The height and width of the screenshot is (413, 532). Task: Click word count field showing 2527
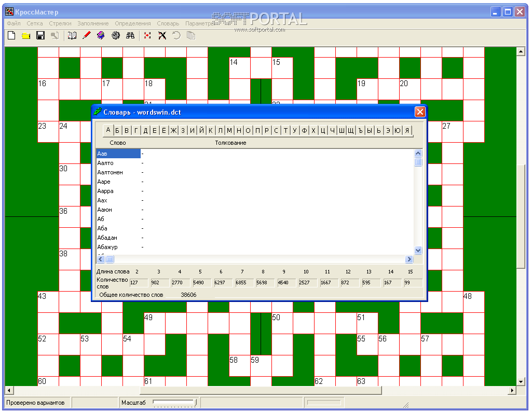point(307,282)
